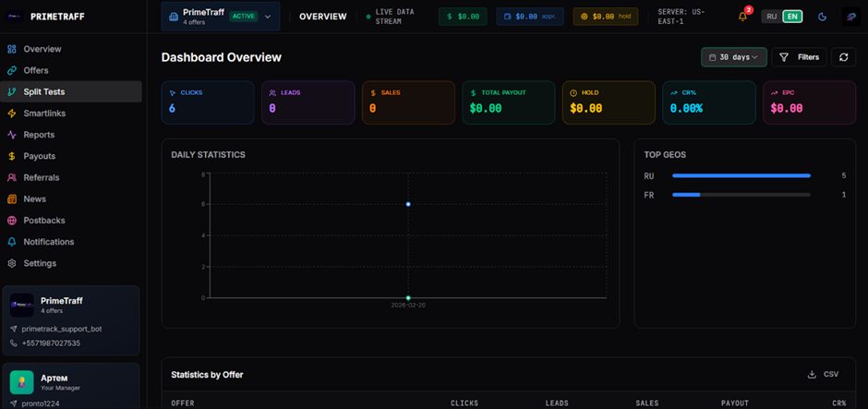Open the user avatar in top-right corner
Image resolution: width=868 pixels, height=409 pixels.
pos(850,17)
